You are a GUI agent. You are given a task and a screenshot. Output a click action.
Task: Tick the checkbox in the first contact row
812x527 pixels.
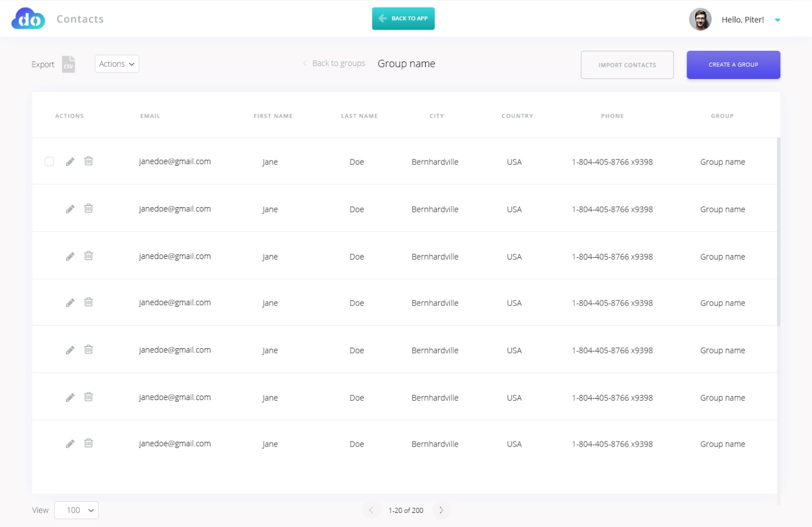coord(50,161)
